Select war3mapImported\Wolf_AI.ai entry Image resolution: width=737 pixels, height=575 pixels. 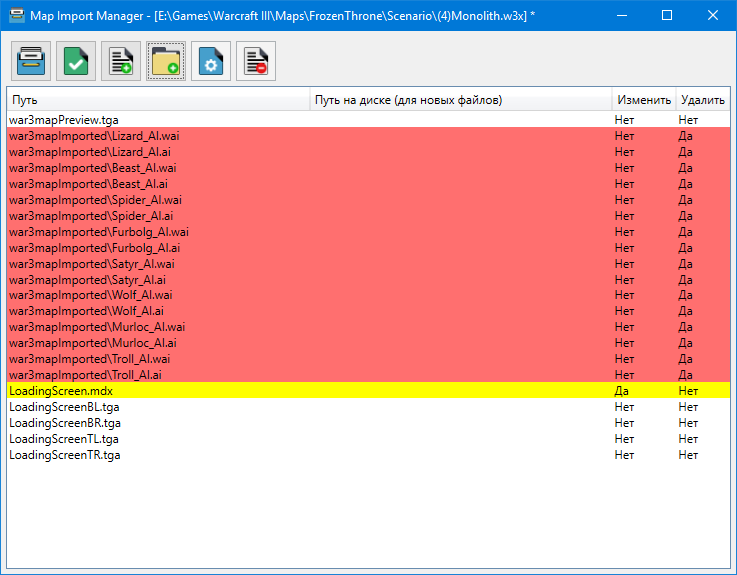[368, 311]
